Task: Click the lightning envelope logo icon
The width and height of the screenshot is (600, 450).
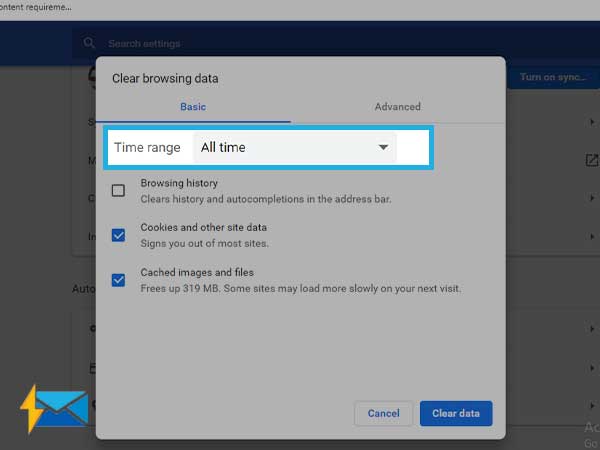Action: click(x=54, y=409)
